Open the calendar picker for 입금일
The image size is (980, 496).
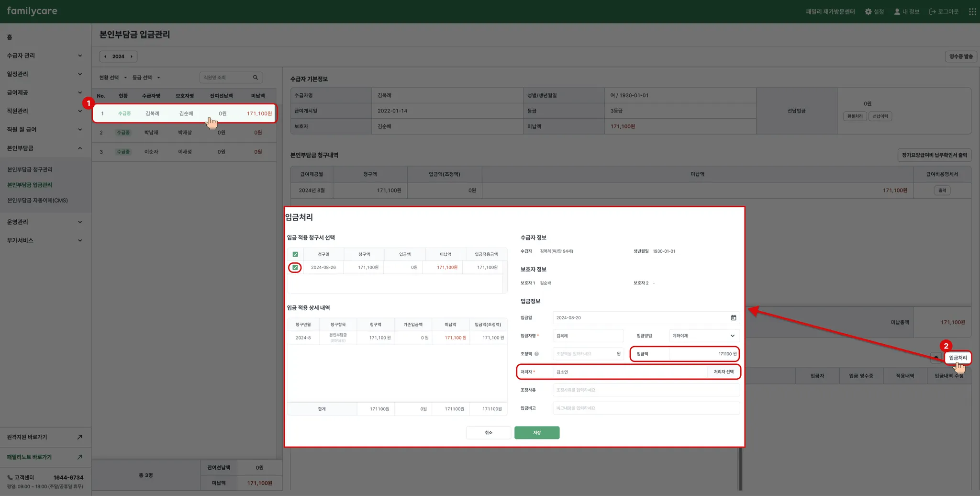pyautogui.click(x=733, y=318)
